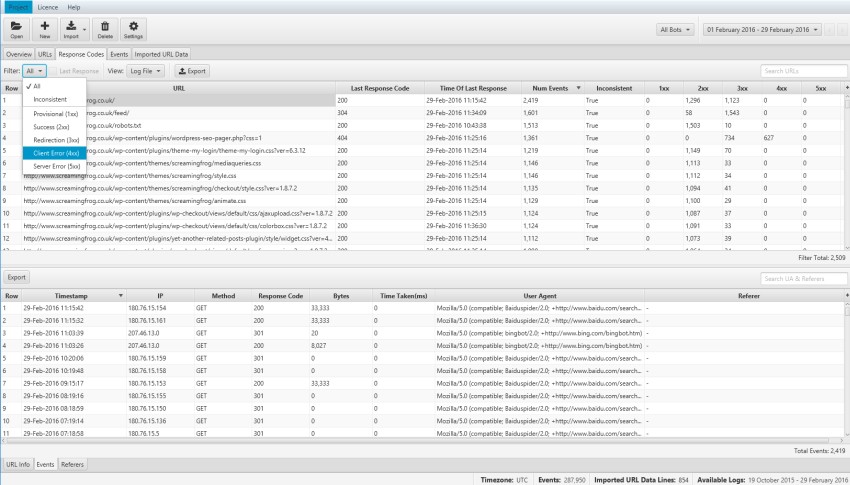Sort by Last Response Code column
The image size is (850, 485).
(x=379, y=88)
